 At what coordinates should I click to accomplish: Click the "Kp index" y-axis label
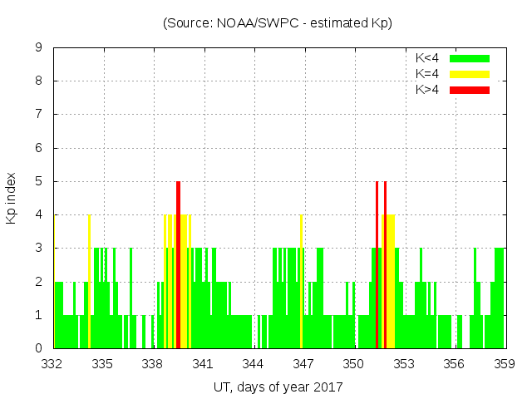coord(12,199)
